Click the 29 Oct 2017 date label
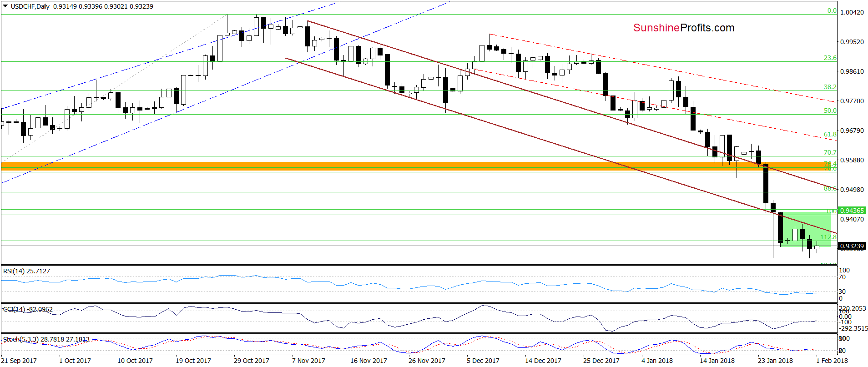 coord(252,361)
